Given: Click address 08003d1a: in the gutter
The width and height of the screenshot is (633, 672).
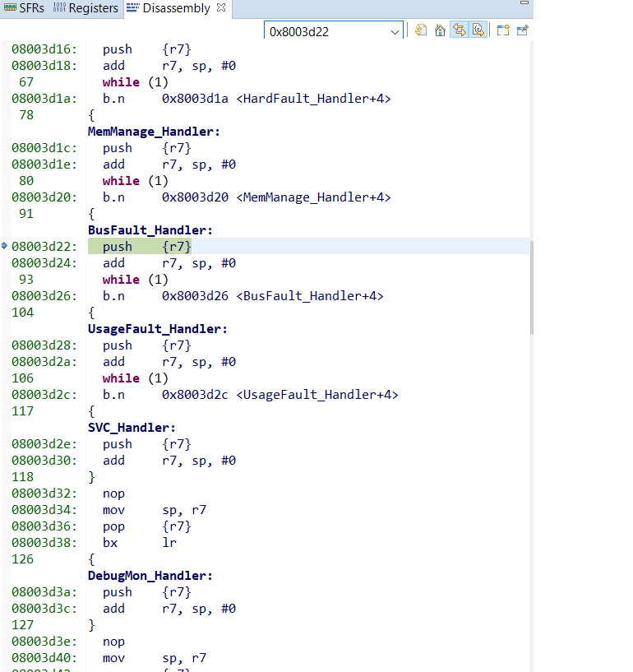Looking at the screenshot, I should pyautogui.click(x=44, y=99).
